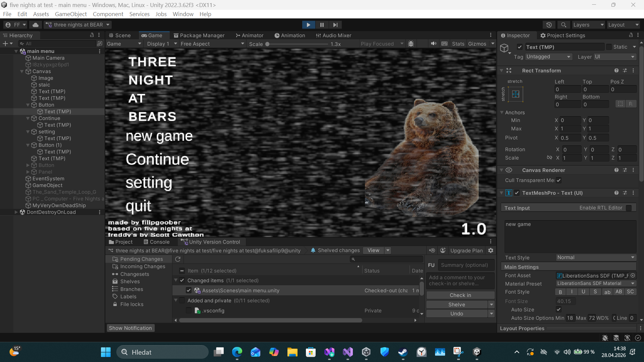The height and width of the screenshot is (362, 644).
Task: Switch to the Console tab
Action: pyautogui.click(x=156, y=242)
